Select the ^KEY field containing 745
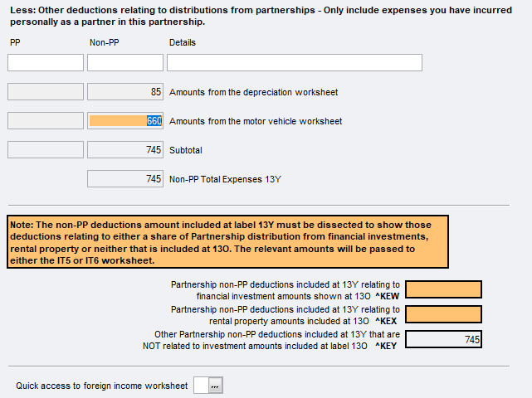The height and width of the screenshot is (398, 532). pos(444,339)
